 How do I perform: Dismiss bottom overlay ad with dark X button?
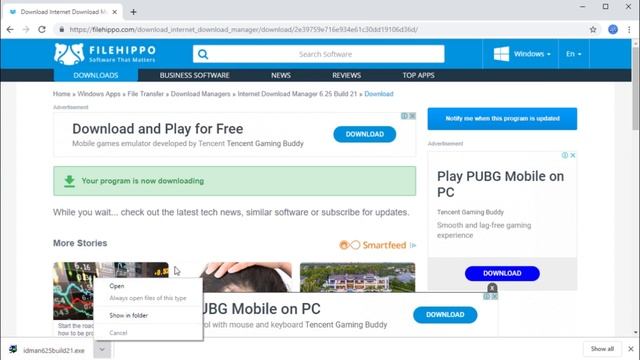click(x=492, y=288)
